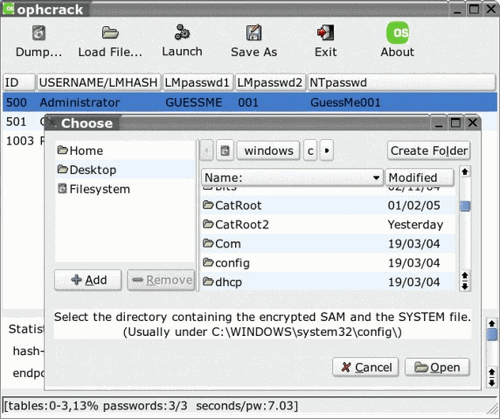Select the Filesystem bookmark

(125, 189)
